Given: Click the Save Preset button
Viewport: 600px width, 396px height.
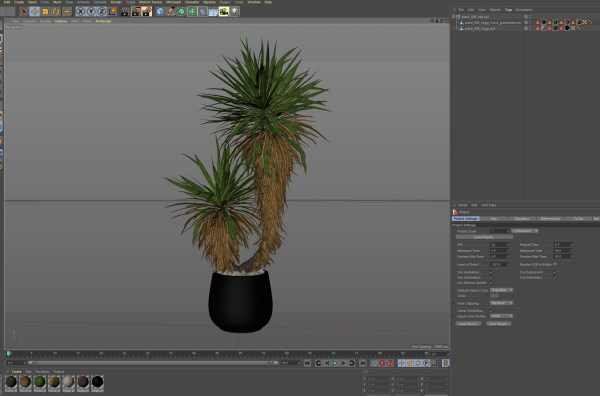Looking at the screenshot, I should click(x=499, y=324).
